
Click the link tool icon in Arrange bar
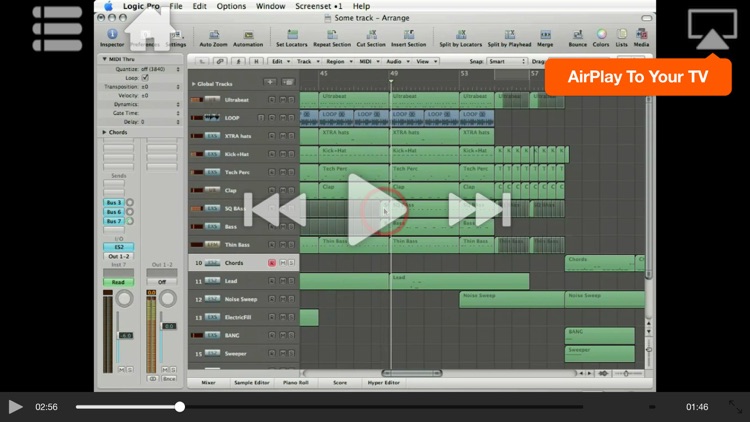pos(220,61)
